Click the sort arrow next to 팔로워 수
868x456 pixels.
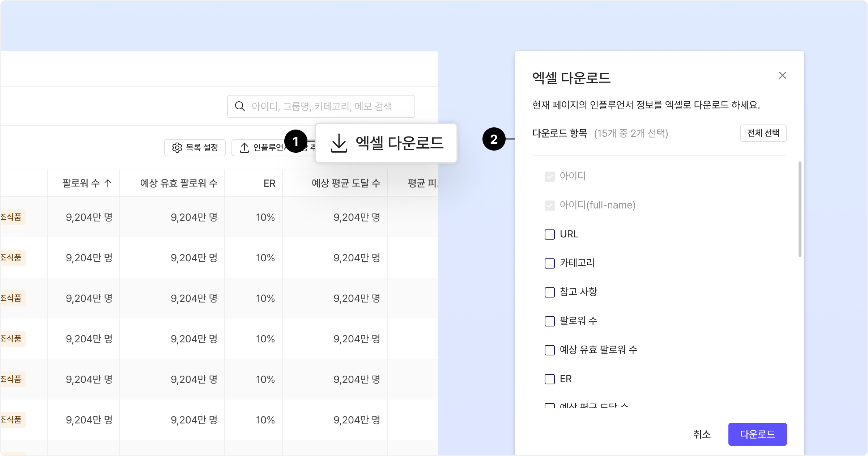(108, 183)
